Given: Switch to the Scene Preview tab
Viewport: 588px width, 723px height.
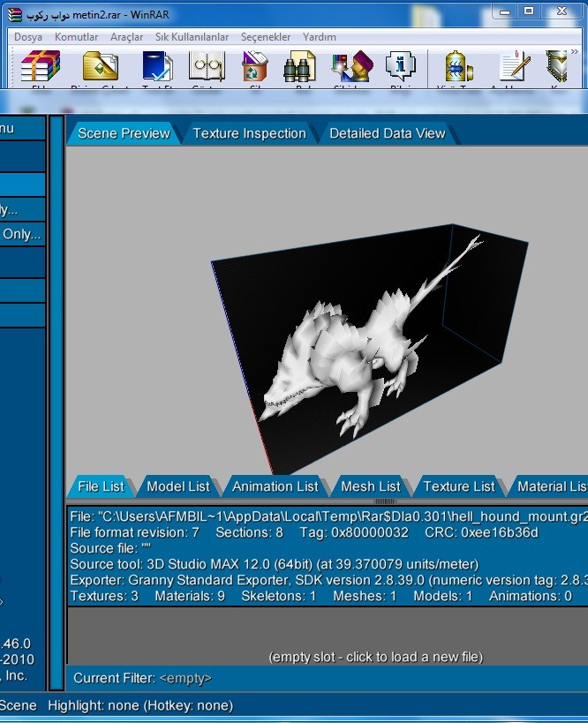Looking at the screenshot, I should pyautogui.click(x=124, y=133).
